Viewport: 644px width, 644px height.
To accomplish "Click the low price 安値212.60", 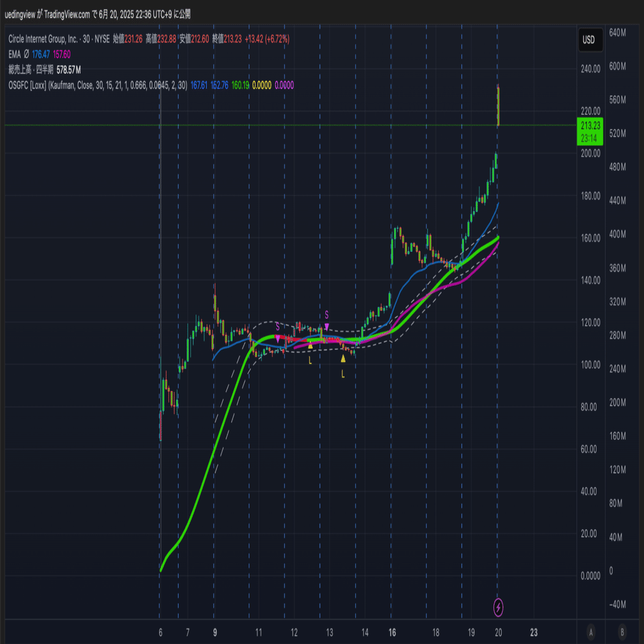I will pos(194,39).
